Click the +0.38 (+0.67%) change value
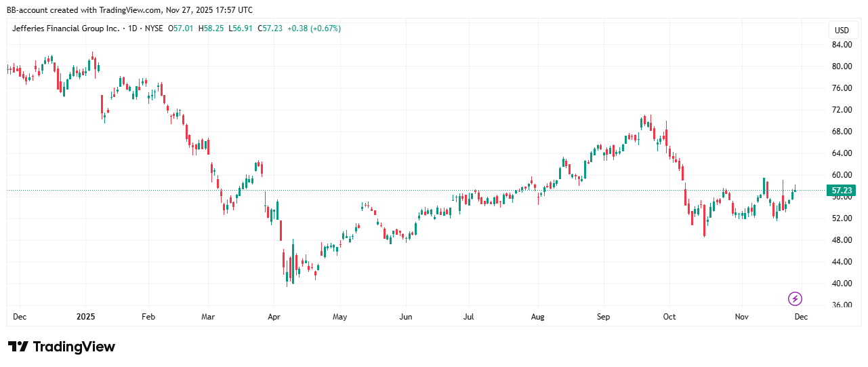868x367 pixels. [x=314, y=28]
